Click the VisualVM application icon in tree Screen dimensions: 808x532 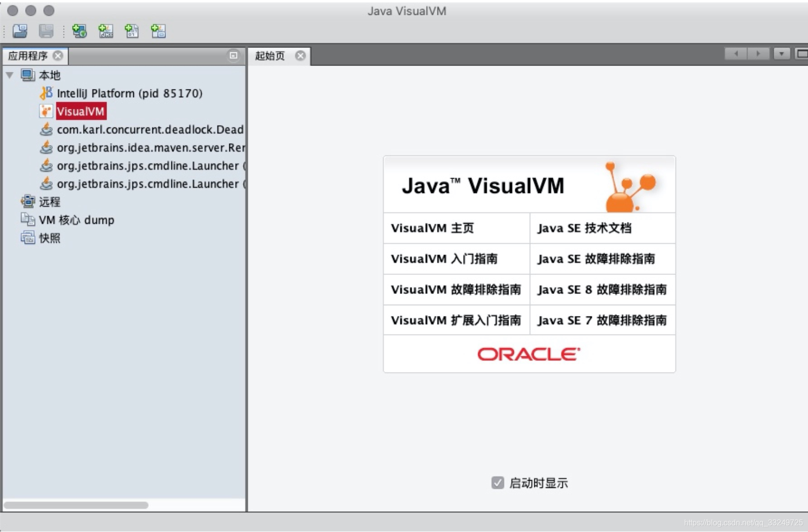[x=46, y=111]
